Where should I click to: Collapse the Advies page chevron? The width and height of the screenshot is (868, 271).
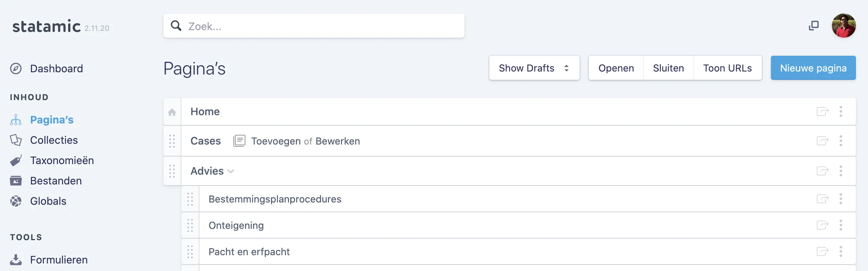[x=231, y=171]
